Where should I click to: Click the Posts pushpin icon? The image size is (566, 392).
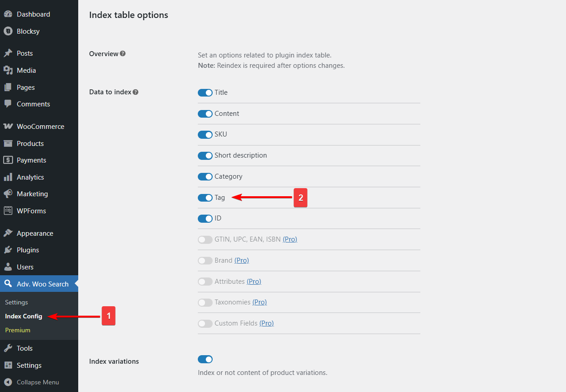(8, 53)
